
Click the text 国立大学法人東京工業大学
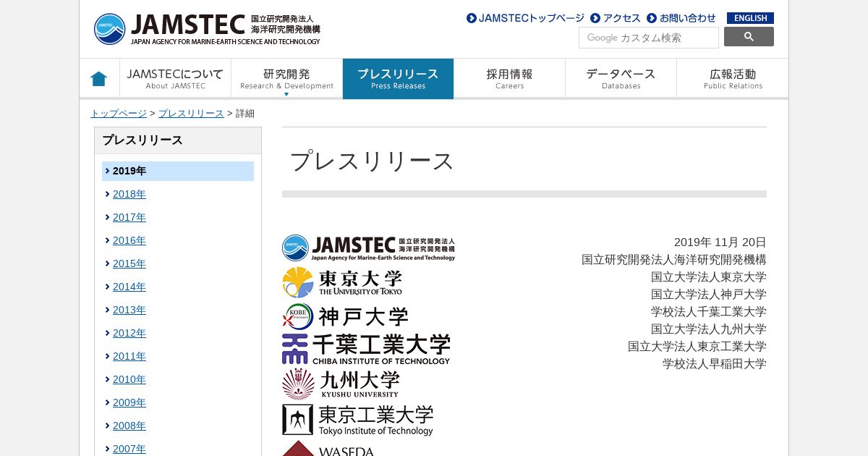point(697,347)
